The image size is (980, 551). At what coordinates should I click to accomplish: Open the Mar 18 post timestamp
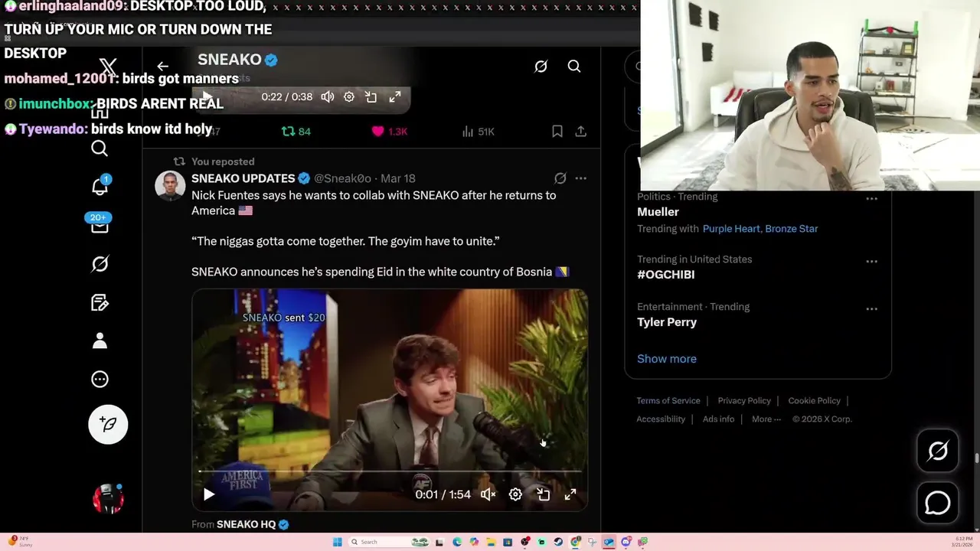[398, 178]
